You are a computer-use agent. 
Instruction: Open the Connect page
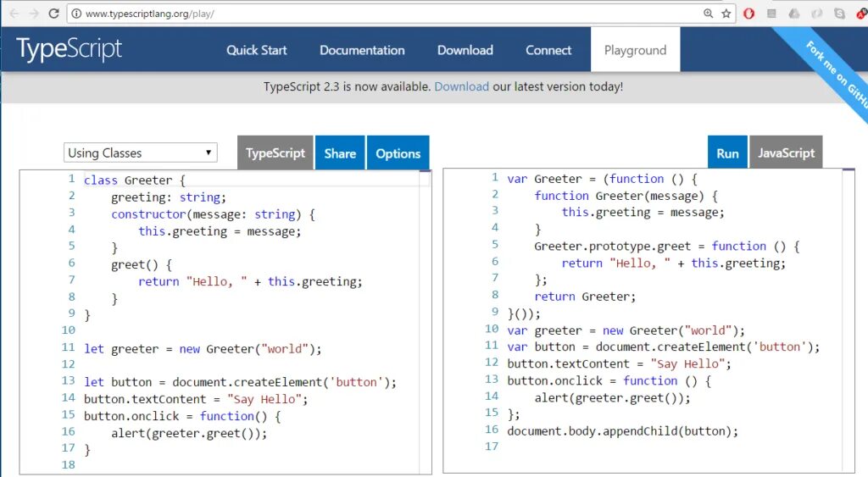pyautogui.click(x=548, y=50)
